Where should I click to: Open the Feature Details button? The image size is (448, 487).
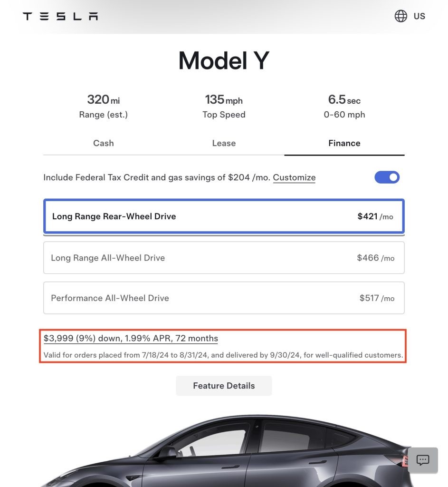(224, 386)
